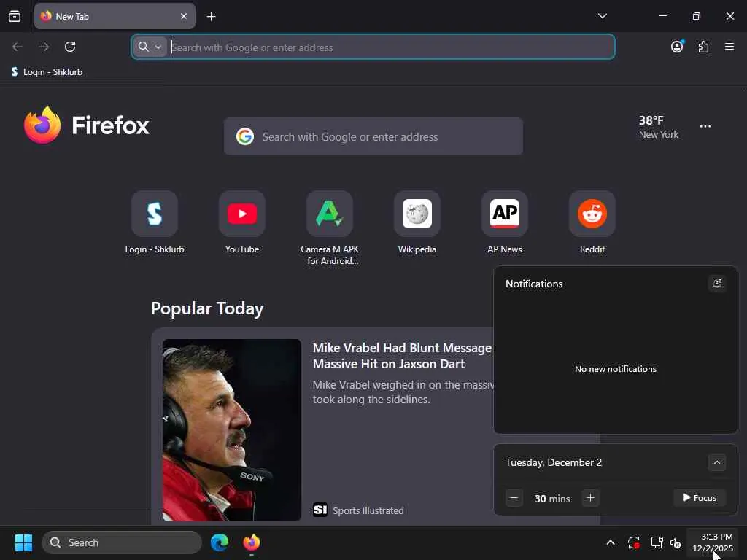Click the 30 mins duration value
Viewport: 747px width, 560px height.
tap(552, 499)
